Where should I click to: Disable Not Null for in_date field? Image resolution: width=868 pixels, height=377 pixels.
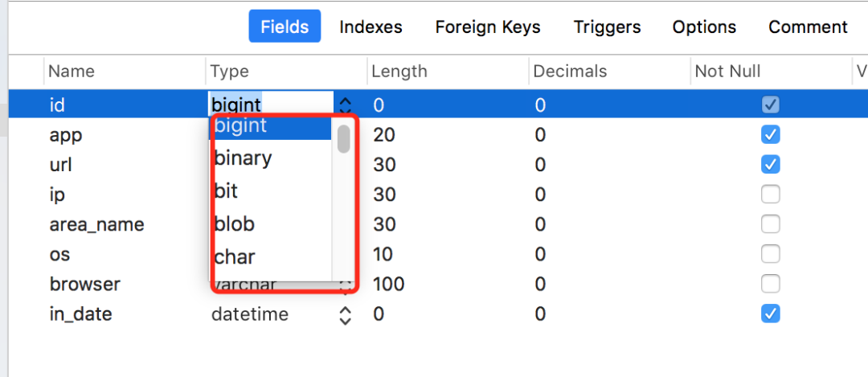click(x=770, y=313)
